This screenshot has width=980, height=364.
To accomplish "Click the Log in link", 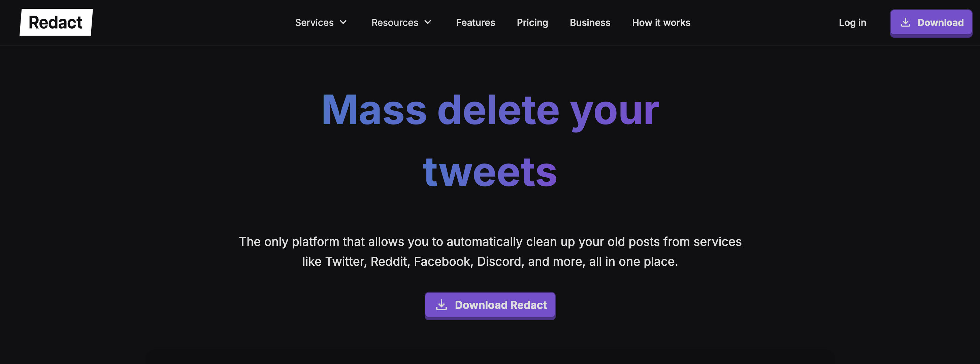I will point(852,23).
